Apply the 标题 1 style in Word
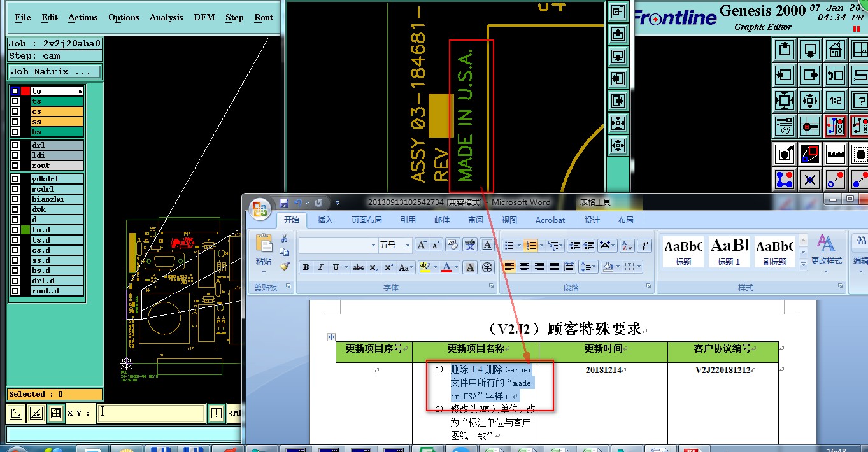 click(x=729, y=251)
